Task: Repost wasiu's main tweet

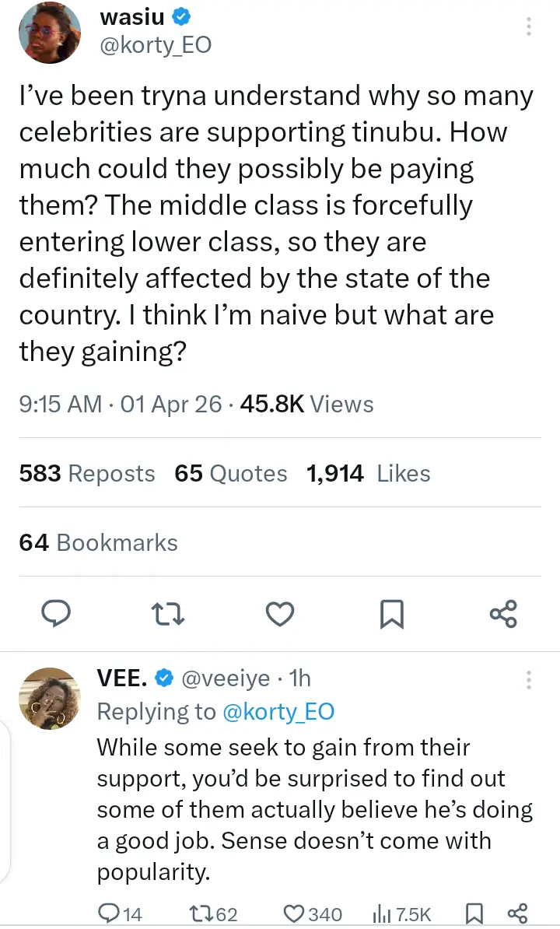Action: [x=167, y=614]
